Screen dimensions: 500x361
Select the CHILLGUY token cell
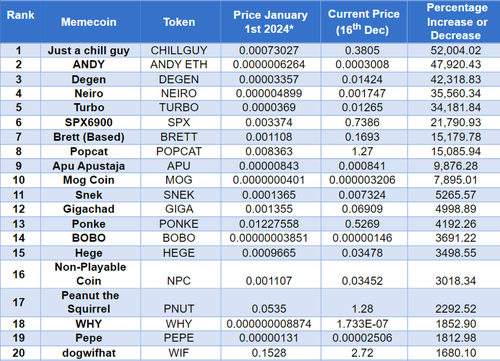pyautogui.click(x=179, y=51)
